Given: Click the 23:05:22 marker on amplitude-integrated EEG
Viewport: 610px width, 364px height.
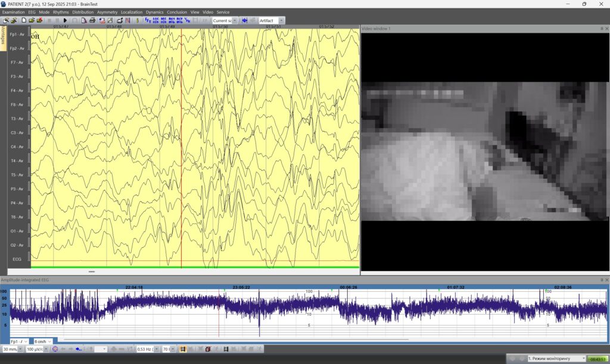Looking at the screenshot, I should point(241,287).
